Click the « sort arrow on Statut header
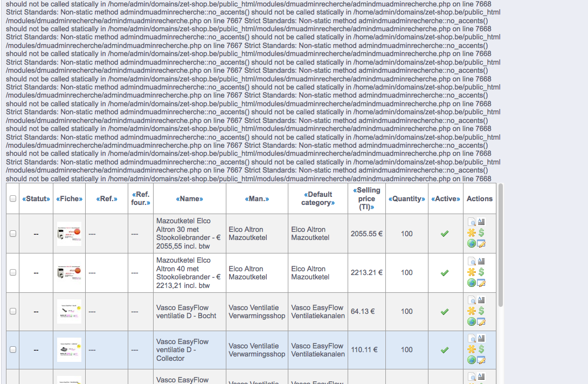The image size is (588, 384). [24, 198]
